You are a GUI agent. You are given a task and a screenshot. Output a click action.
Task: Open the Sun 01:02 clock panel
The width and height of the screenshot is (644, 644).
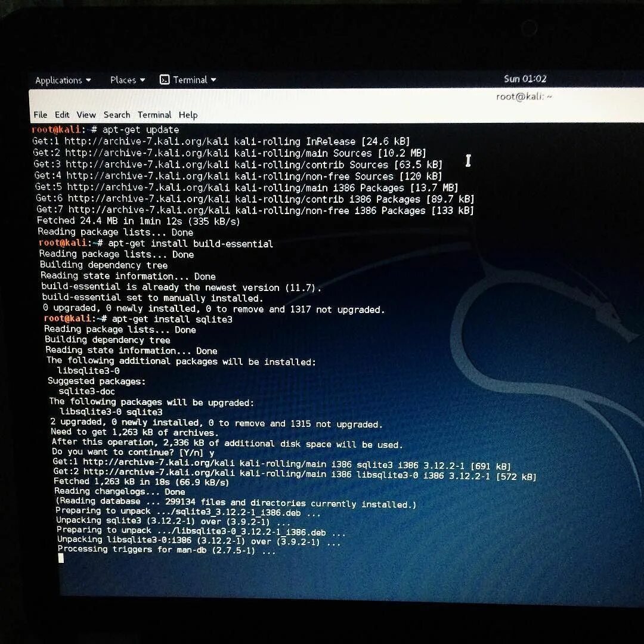pyautogui.click(x=525, y=79)
